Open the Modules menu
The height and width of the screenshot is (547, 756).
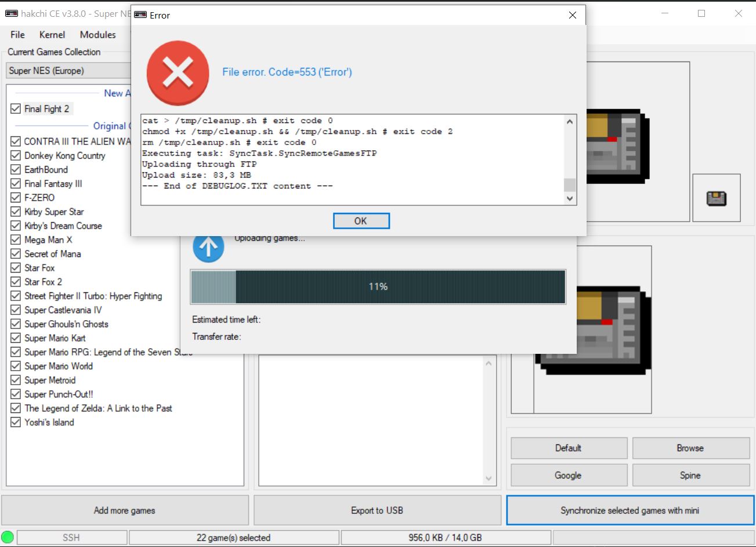click(97, 34)
